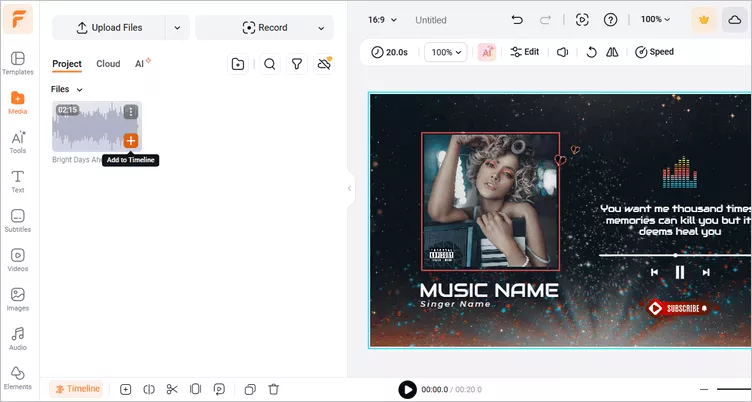Open the Record dropdown arrow
Image resolution: width=752 pixels, height=402 pixels.
pos(321,28)
